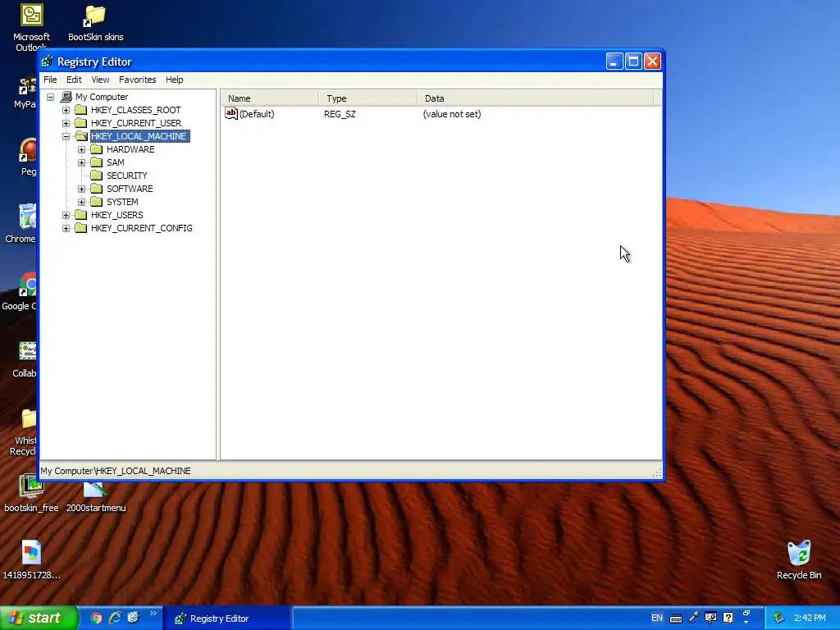Click the HKEY_USERS folder icon
The width and height of the screenshot is (840, 630).
81,215
